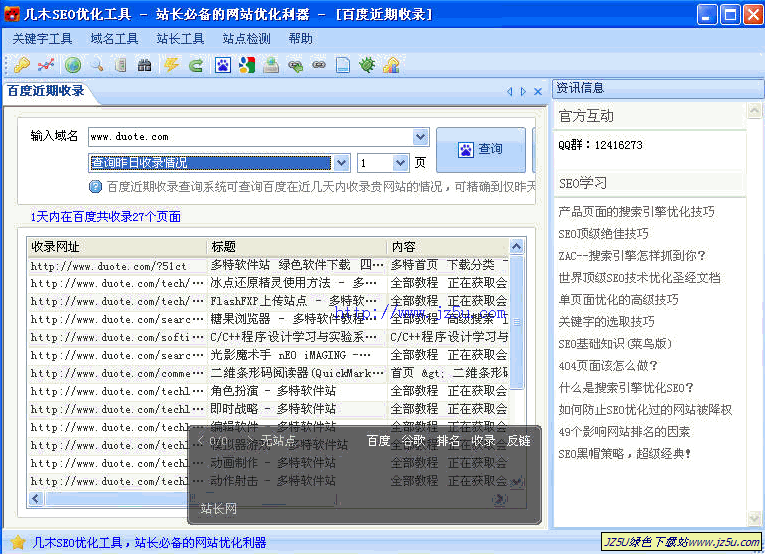This screenshot has width=765, height=554.
Task: Open the Google colored toolbar icon
Action: (247, 65)
